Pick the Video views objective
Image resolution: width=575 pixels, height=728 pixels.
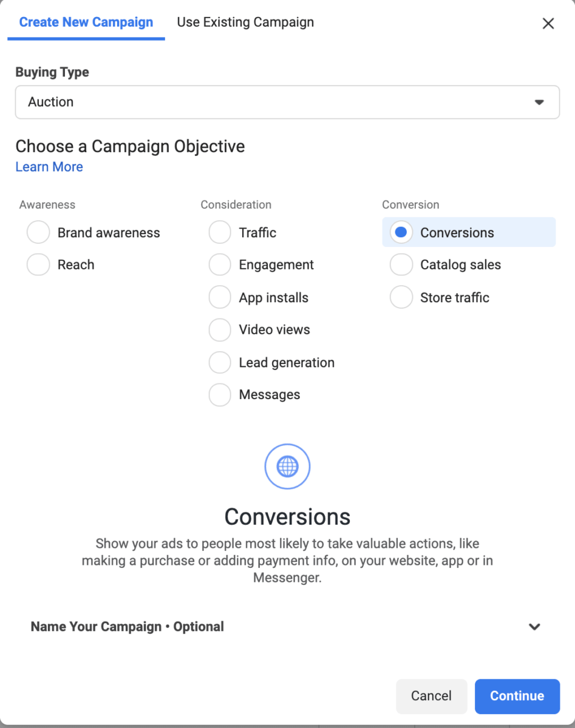[x=220, y=329]
